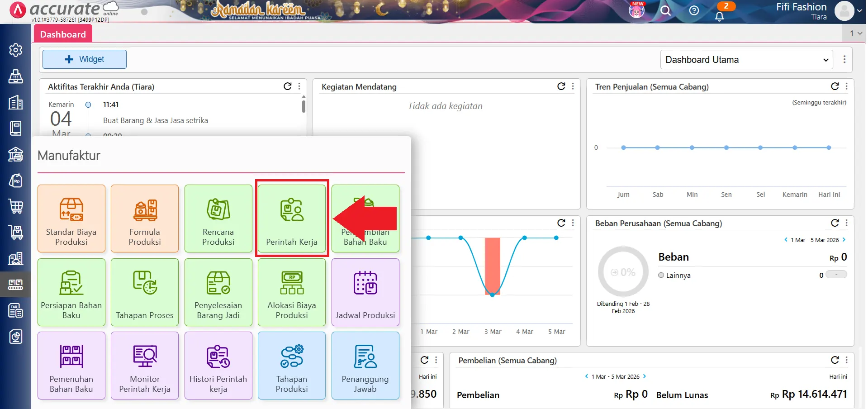868x409 pixels.
Task: Toggle the Lainnya switch in Beban widget
Action: pos(836,275)
